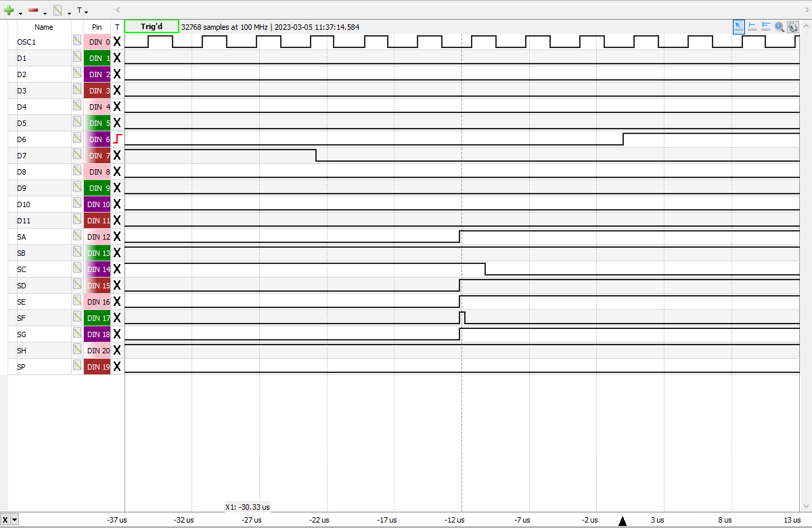Screen dimensions: 812x528
Task: Toggle the trigger condition X for D7
Action: pos(117,155)
